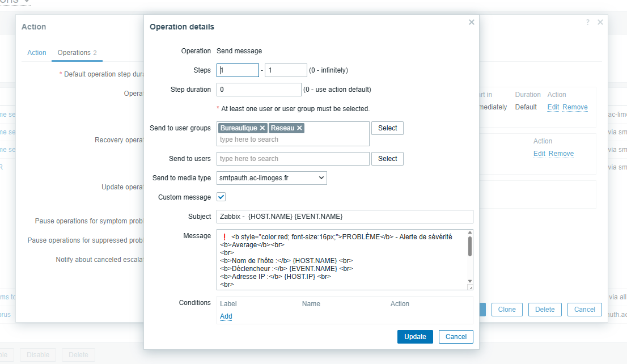Image resolution: width=627 pixels, height=364 pixels.
Task: Close the Operation details dialog with X
Action: point(471,22)
